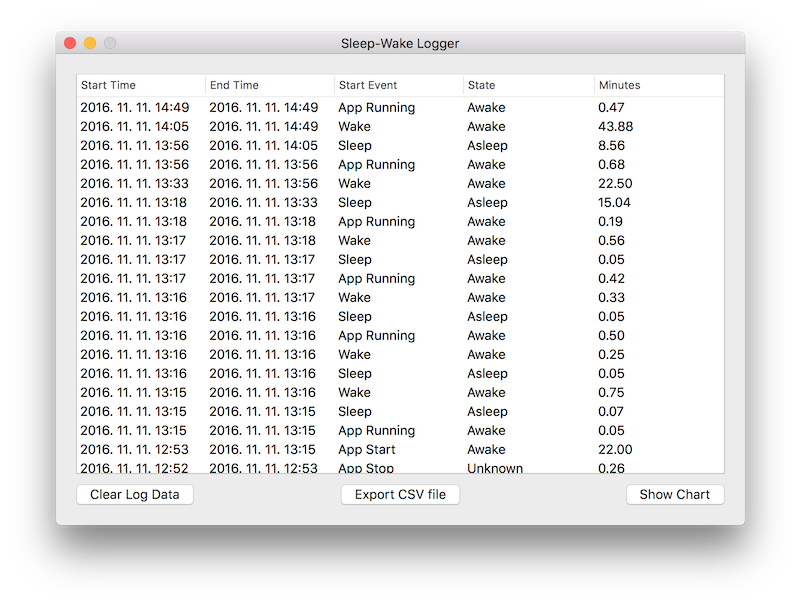Viewport: 801px width, 605px height.
Task: Click the App Stop event cell
Action: tap(366, 468)
